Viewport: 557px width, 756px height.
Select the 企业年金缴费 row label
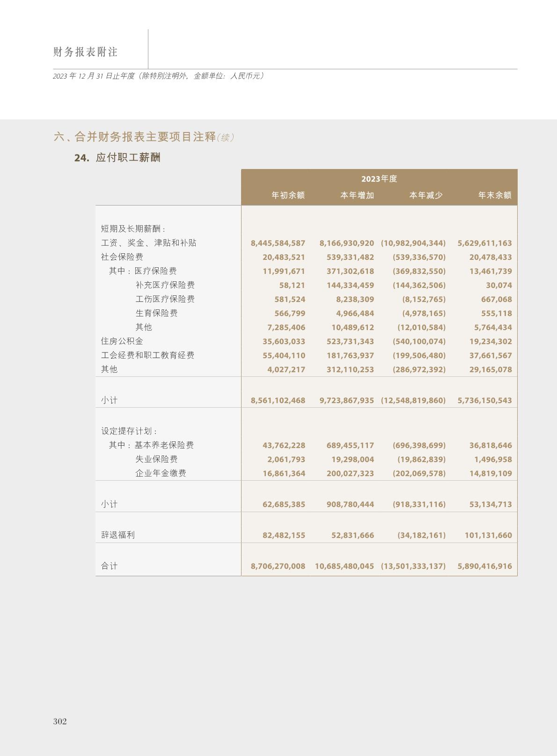click(x=161, y=473)
